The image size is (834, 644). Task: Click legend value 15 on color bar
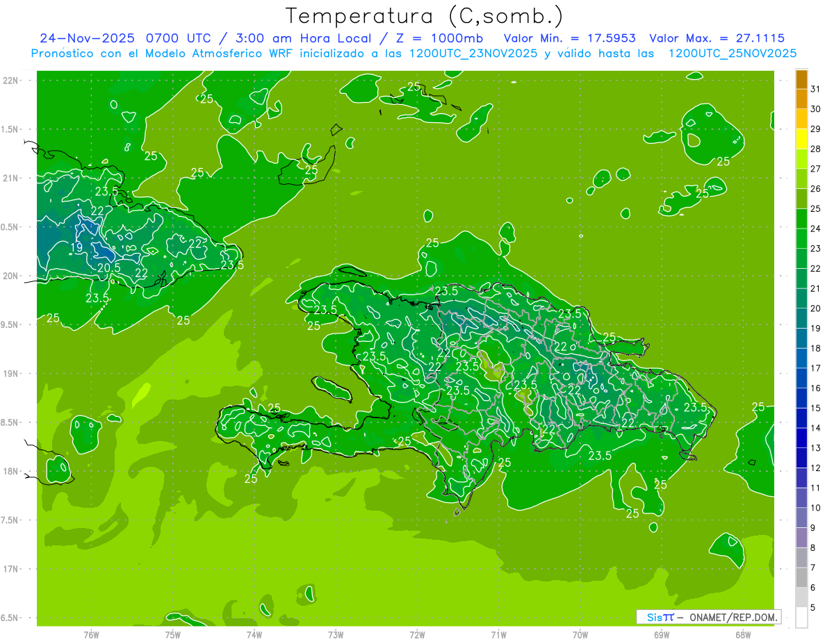click(816, 408)
